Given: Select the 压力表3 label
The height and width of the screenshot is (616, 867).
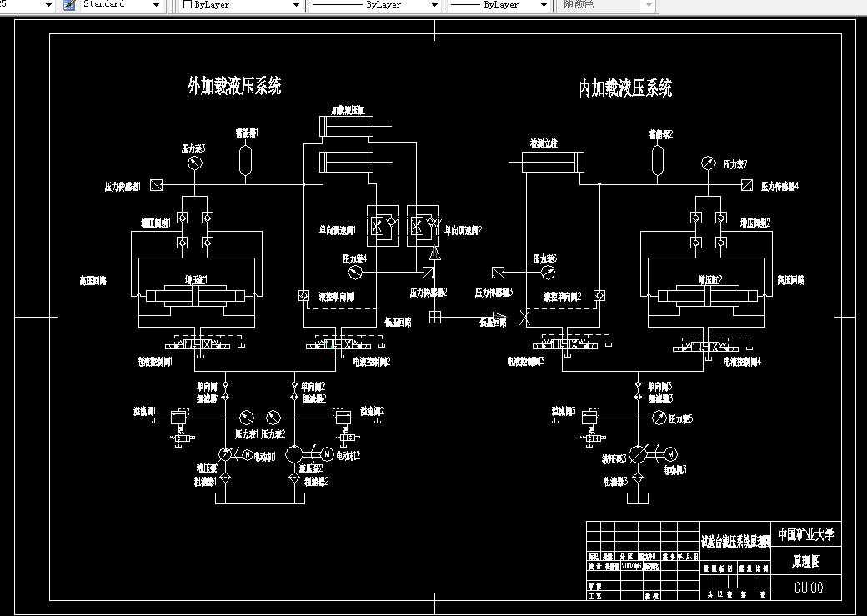Looking at the screenshot, I should [x=193, y=148].
